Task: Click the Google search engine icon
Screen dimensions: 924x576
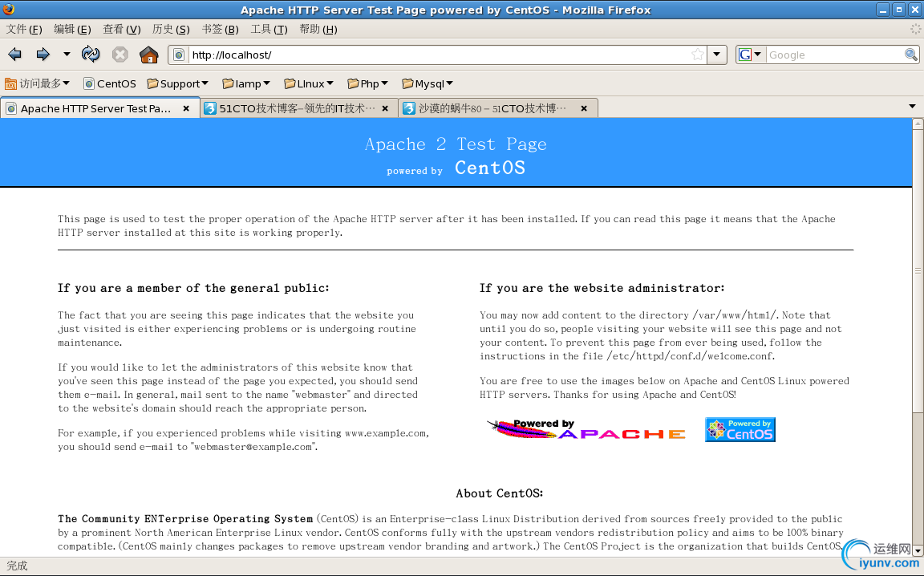Action: coord(745,55)
